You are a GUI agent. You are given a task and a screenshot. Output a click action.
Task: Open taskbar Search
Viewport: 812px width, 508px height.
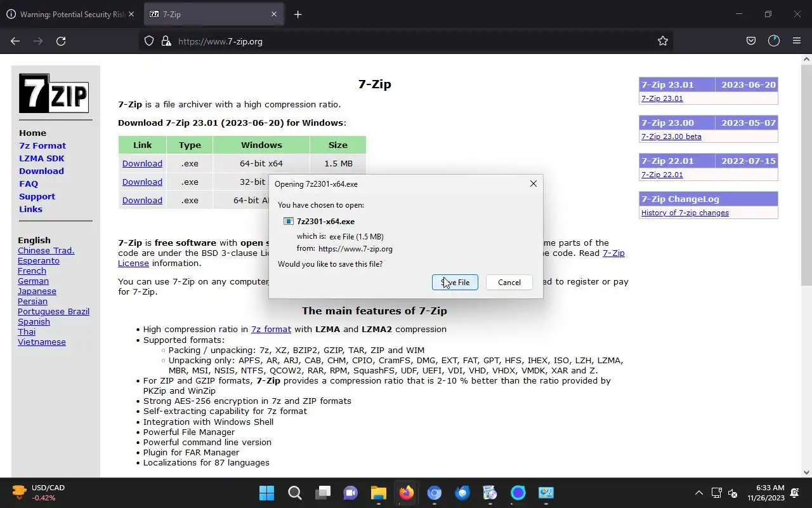click(x=295, y=493)
